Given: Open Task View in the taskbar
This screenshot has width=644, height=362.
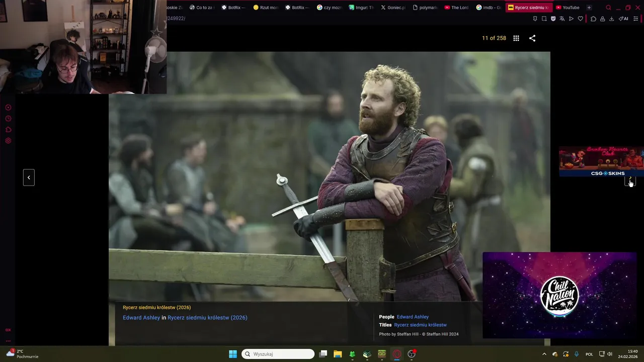Looking at the screenshot, I should point(323,354).
